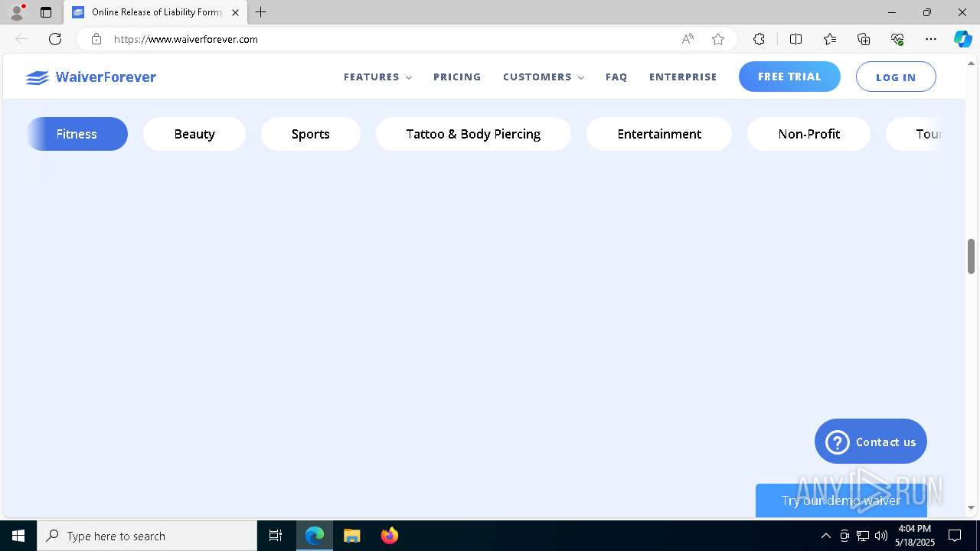This screenshot has width=980, height=551.
Task: Open the Tab actions menu icon
Action: tap(46, 12)
